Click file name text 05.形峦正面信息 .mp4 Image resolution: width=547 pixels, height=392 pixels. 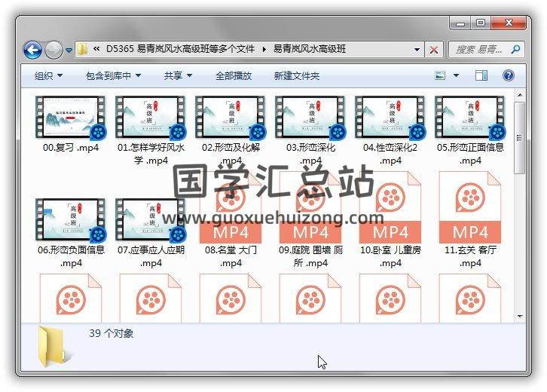[470, 154]
